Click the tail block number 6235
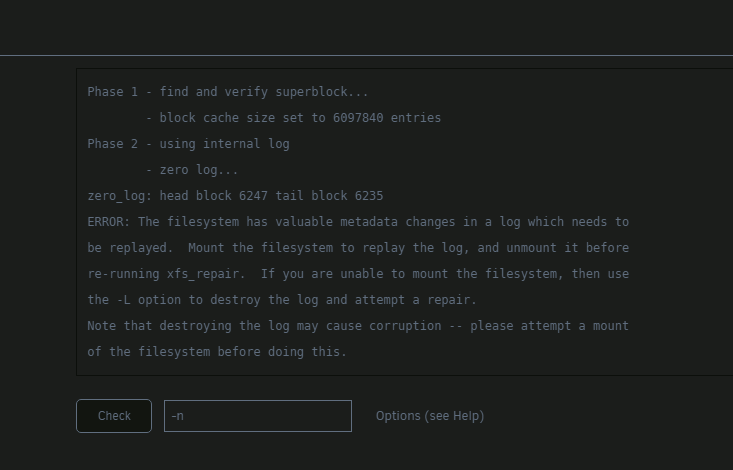This screenshot has height=470, width=733. click(369, 195)
